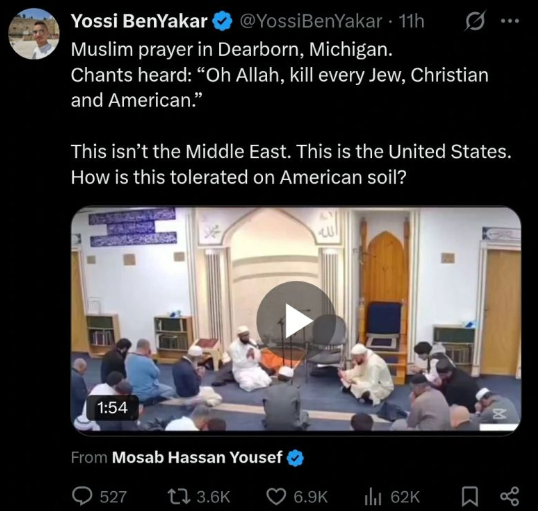Open the three-dot more options menu
The height and width of the screenshot is (511, 538).
tap(510, 21)
